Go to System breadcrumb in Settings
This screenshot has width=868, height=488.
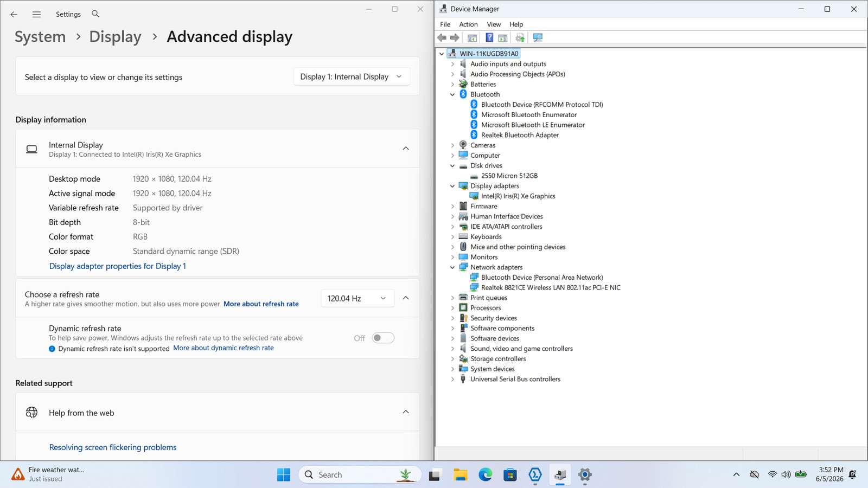pos(40,37)
